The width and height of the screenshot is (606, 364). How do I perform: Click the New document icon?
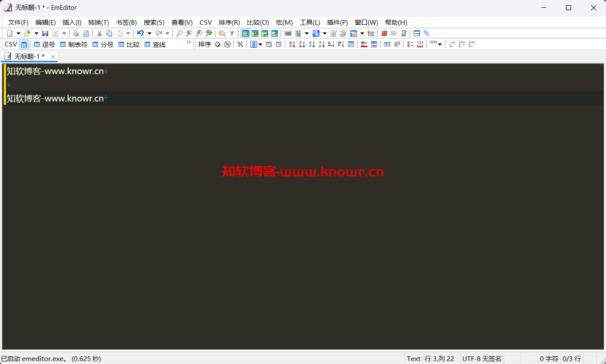10,33
